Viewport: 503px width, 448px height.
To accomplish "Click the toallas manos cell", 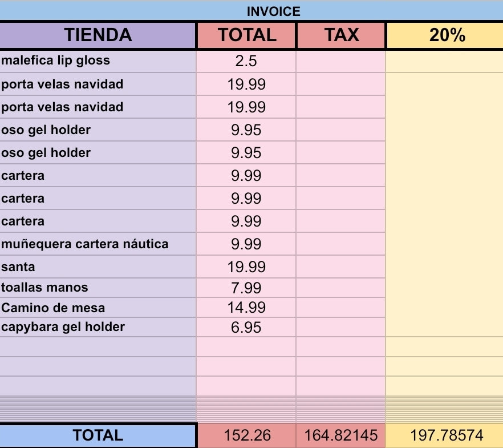I will point(98,287).
